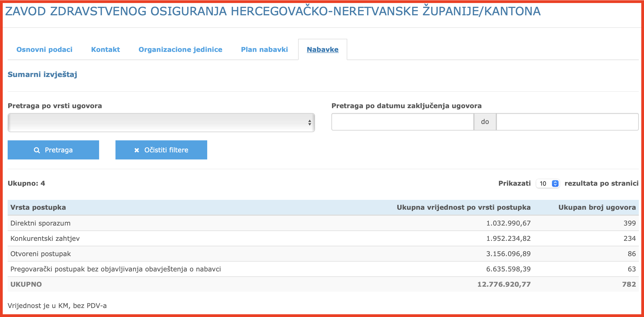
Task: Open the Sumarni izvještaj link
Action: tap(42, 75)
